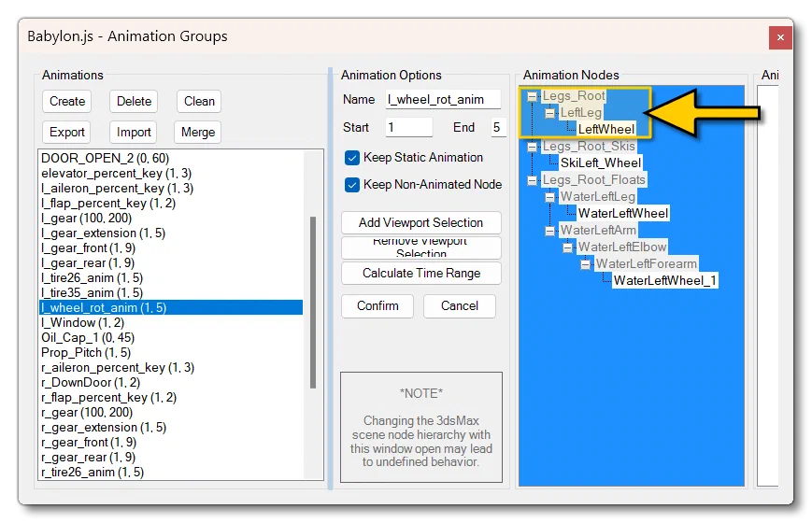
Task: Collapse the WaterLeftForearm tree node
Action: (585, 264)
